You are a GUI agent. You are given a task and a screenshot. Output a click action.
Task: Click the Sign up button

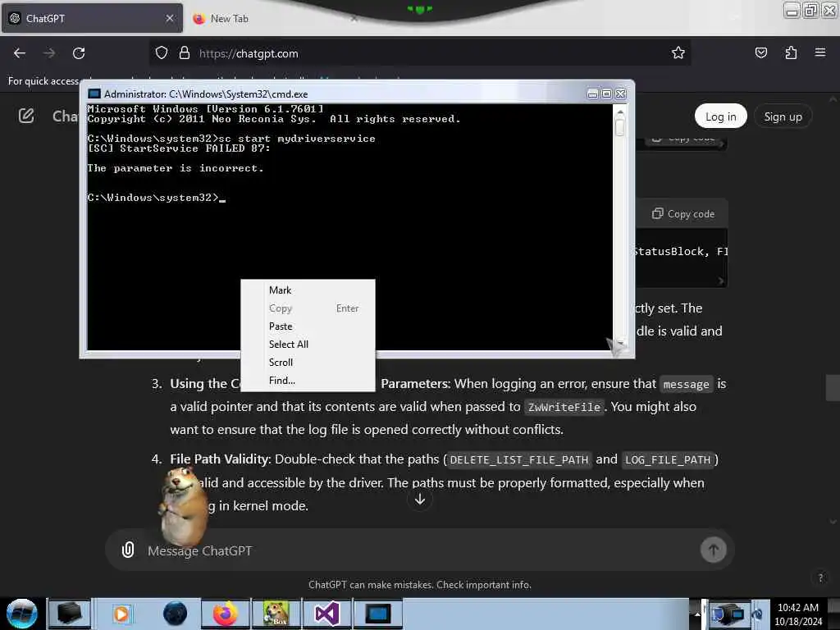coord(783,116)
